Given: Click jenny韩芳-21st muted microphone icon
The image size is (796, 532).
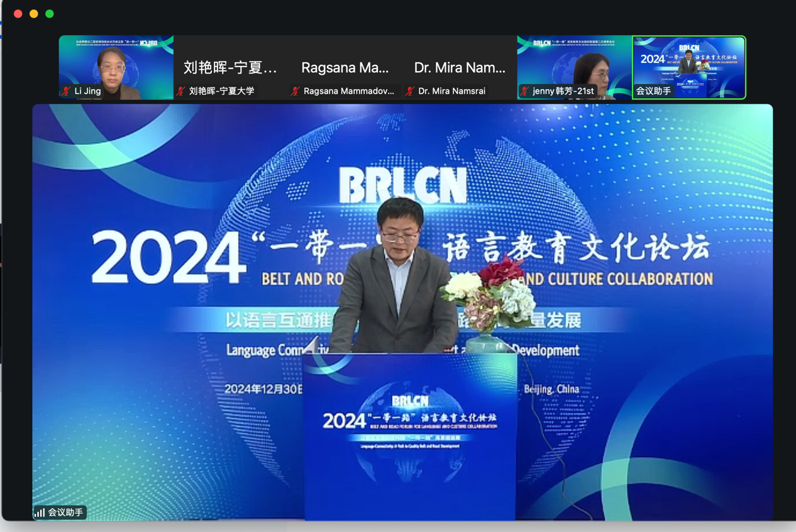Looking at the screenshot, I should [x=524, y=91].
